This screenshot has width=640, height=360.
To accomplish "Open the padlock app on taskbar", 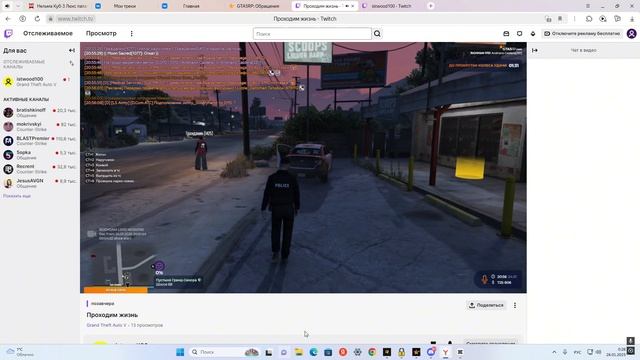I will click(x=401, y=352).
